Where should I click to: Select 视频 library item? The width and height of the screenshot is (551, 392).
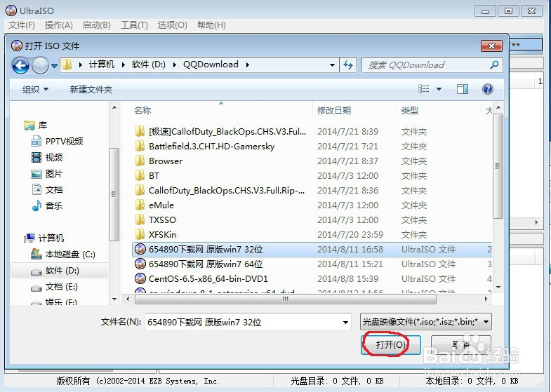pyautogui.click(x=47, y=157)
